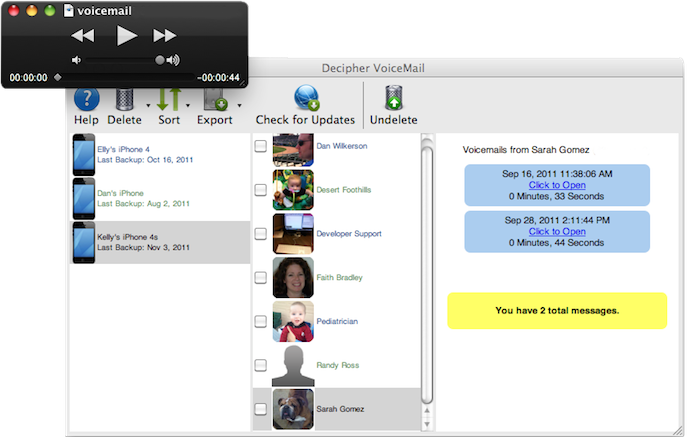Click the volume slider knob
Screen dimensions: 688x441
[x=160, y=60]
